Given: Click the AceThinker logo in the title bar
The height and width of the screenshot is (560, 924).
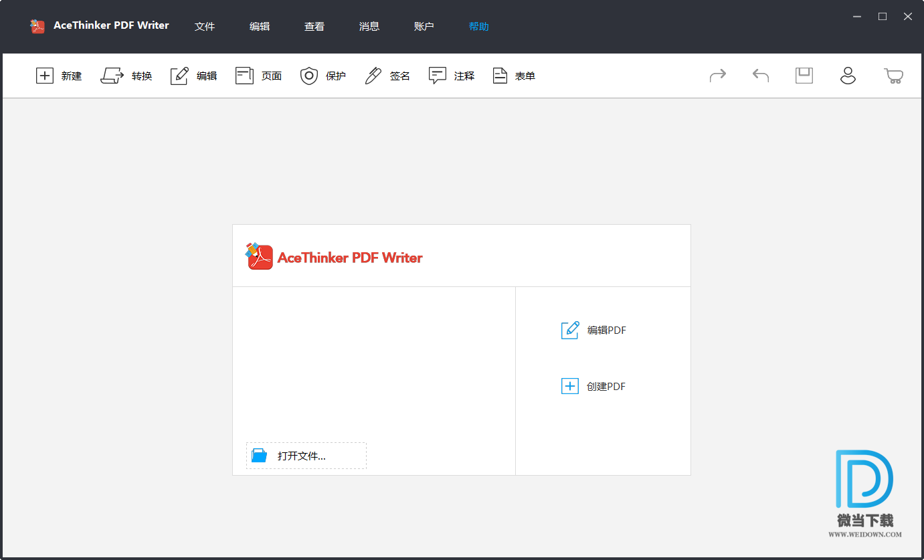Looking at the screenshot, I should coord(37,26).
